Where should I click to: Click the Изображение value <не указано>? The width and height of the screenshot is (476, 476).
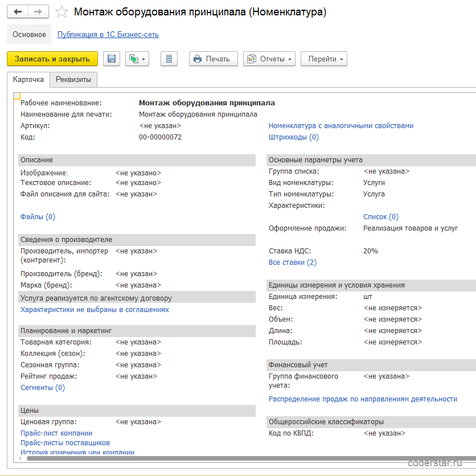138,173
